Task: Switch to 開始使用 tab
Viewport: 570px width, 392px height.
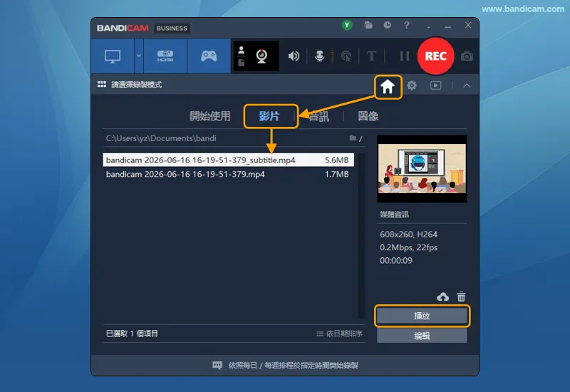Action: point(209,116)
